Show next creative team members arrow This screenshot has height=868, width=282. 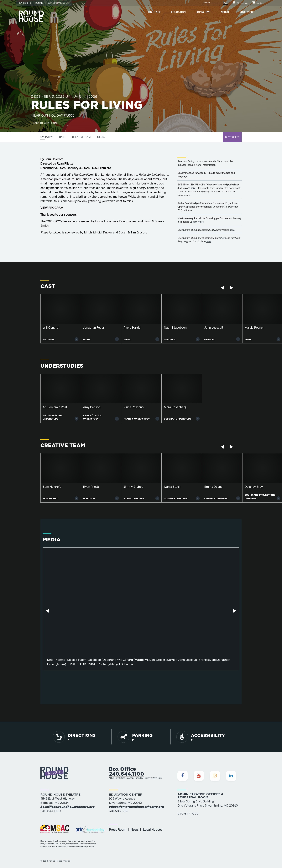(x=231, y=447)
